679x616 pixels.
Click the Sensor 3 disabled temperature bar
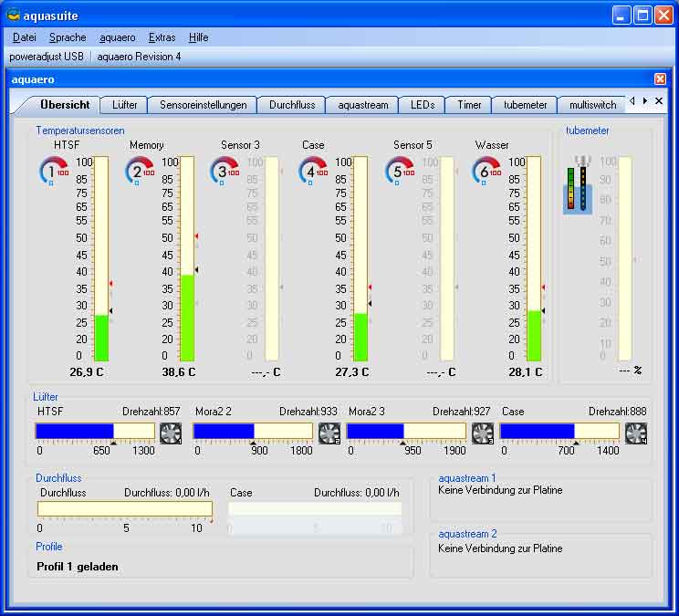pyautogui.click(x=272, y=258)
